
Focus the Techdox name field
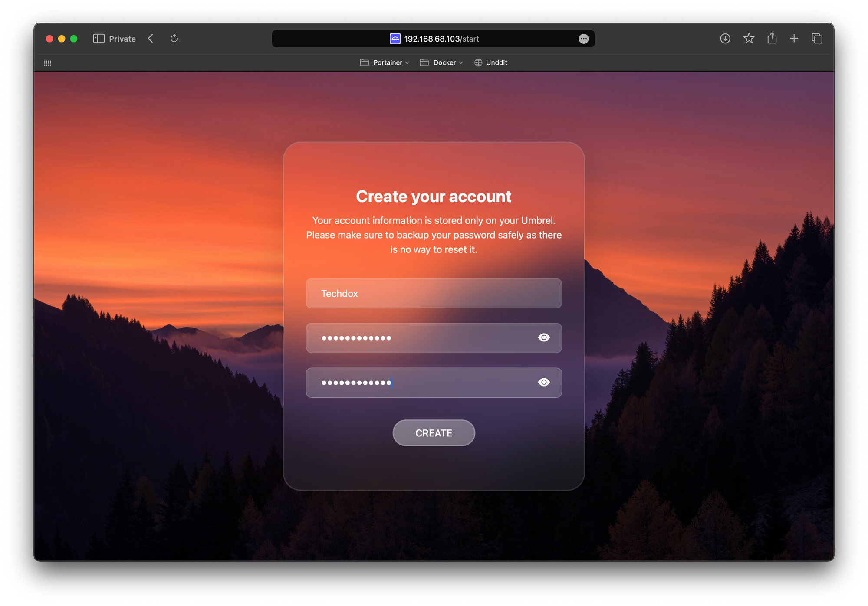pyautogui.click(x=434, y=293)
